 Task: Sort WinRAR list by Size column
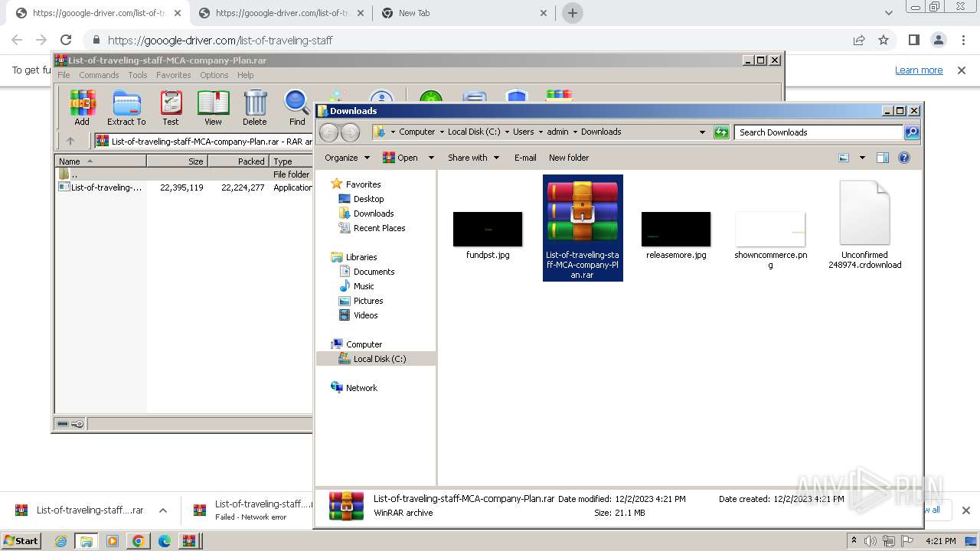177,161
